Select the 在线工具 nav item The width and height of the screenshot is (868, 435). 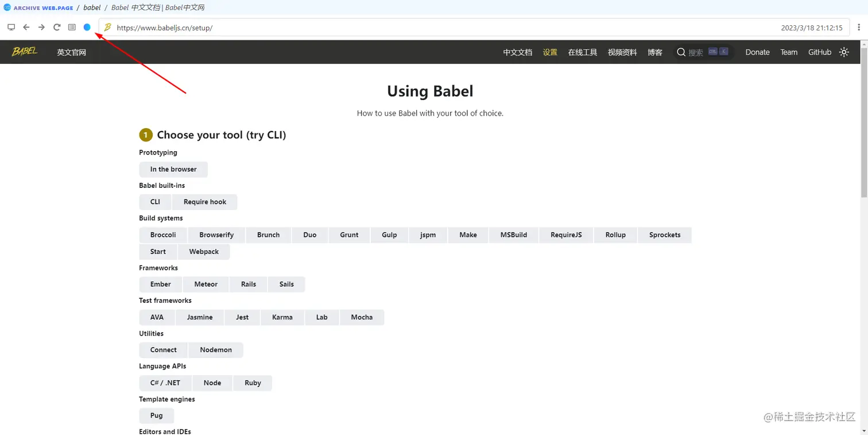pos(583,52)
